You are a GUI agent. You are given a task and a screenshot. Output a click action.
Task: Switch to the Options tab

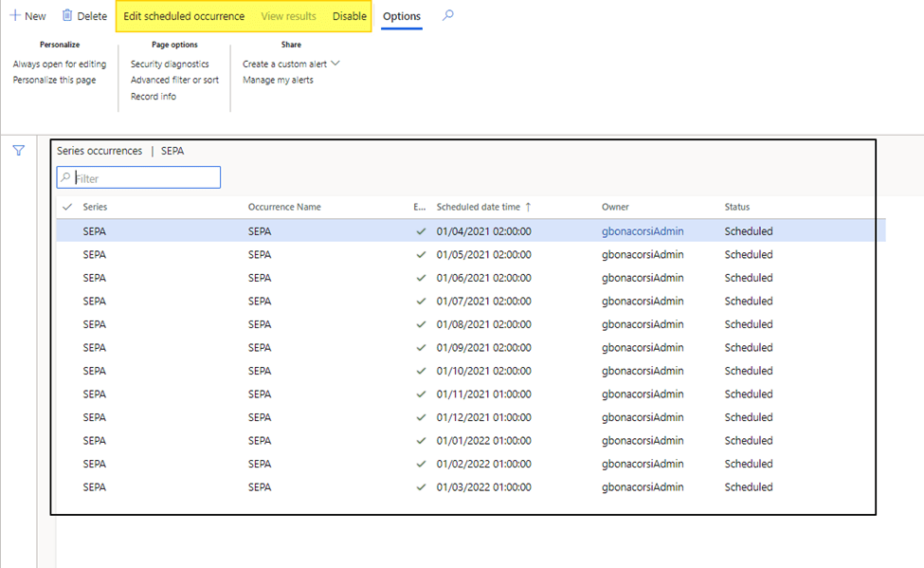point(402,16)
